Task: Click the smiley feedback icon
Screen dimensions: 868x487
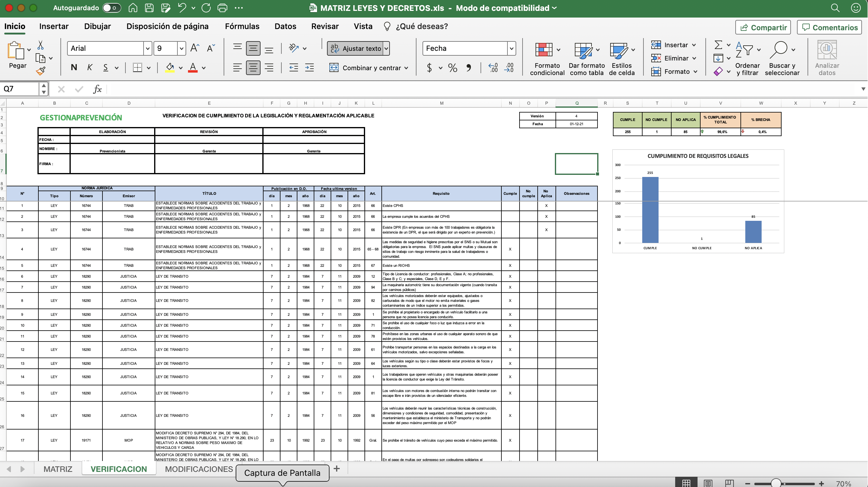Action: coord(856,8)
